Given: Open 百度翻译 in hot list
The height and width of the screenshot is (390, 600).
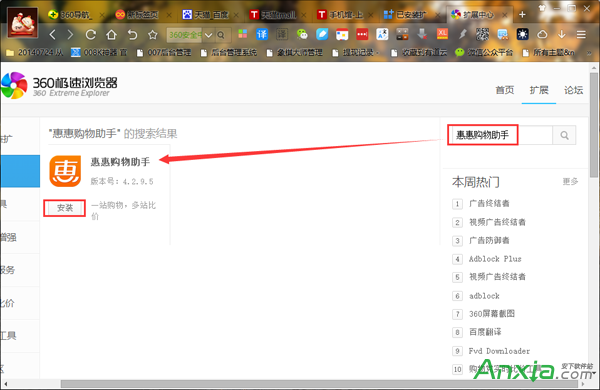Looking at the screenshot, I should 485,332.
